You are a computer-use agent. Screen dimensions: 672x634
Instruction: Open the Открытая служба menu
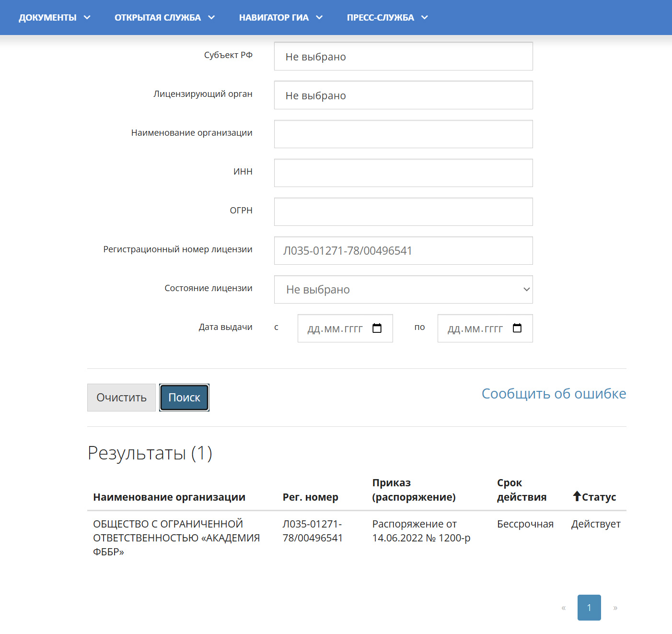point(164,18)
